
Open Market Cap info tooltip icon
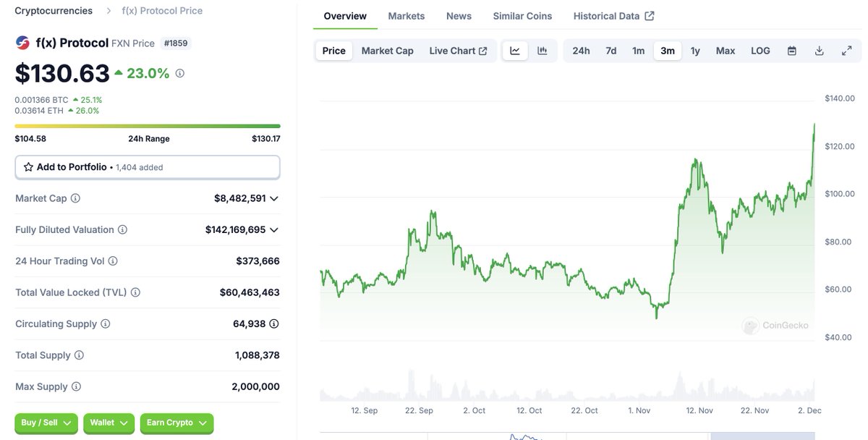(75, 198)
